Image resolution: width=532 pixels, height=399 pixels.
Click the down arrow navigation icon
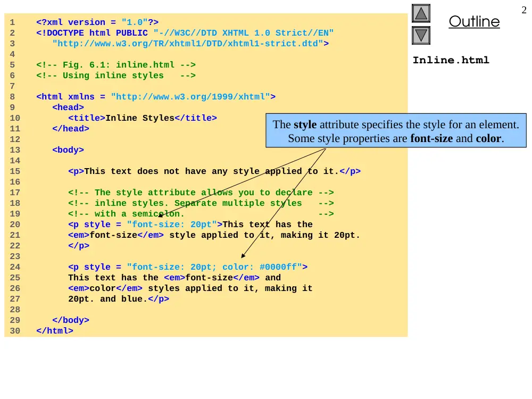coord(421,35)
